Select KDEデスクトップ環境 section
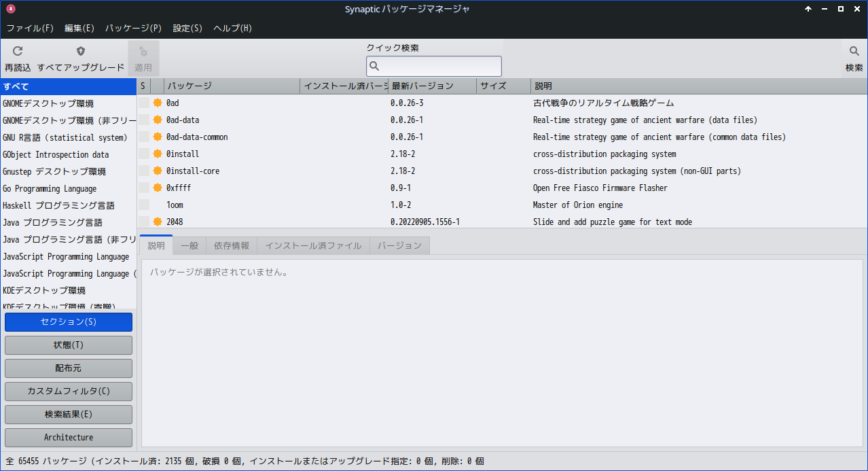 point(68,290)
